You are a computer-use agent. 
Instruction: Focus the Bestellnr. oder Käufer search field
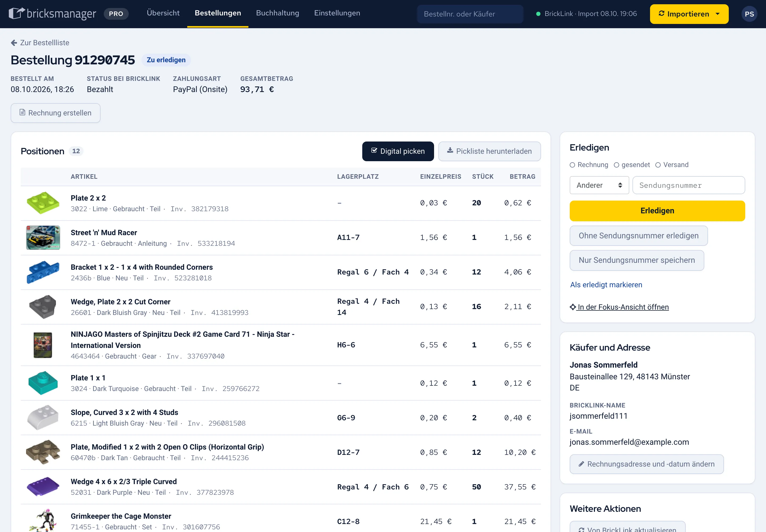tap(470, 14)
